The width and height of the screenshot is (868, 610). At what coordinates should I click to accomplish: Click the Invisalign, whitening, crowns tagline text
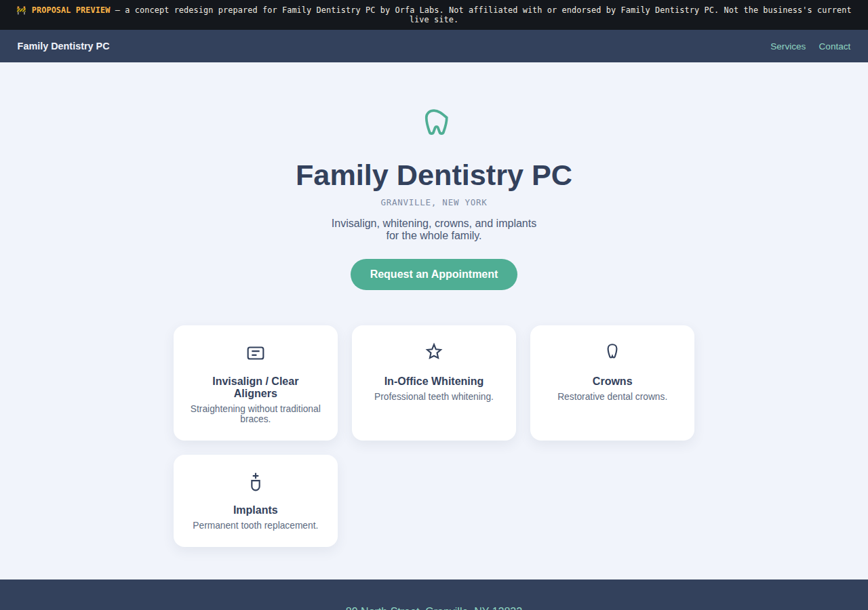click(434, 229)
